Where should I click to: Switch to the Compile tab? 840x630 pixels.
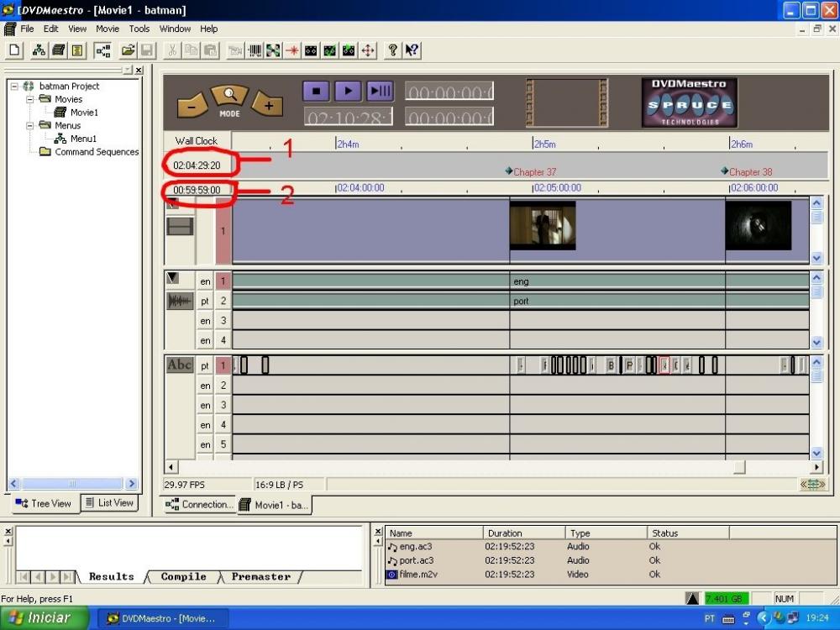183,577
